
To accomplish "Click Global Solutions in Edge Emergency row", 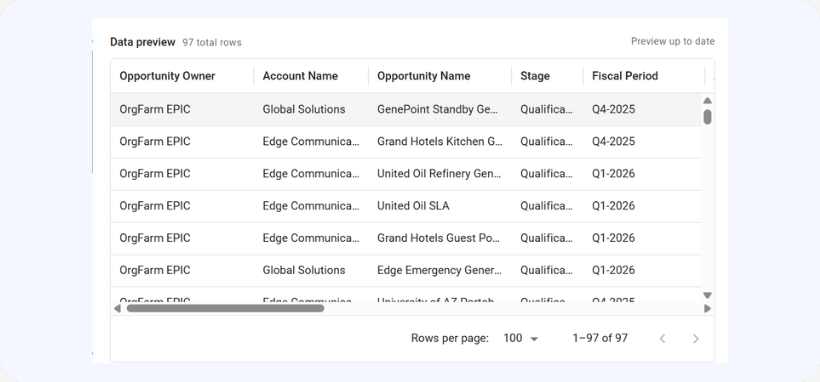I will coord(304,270).
